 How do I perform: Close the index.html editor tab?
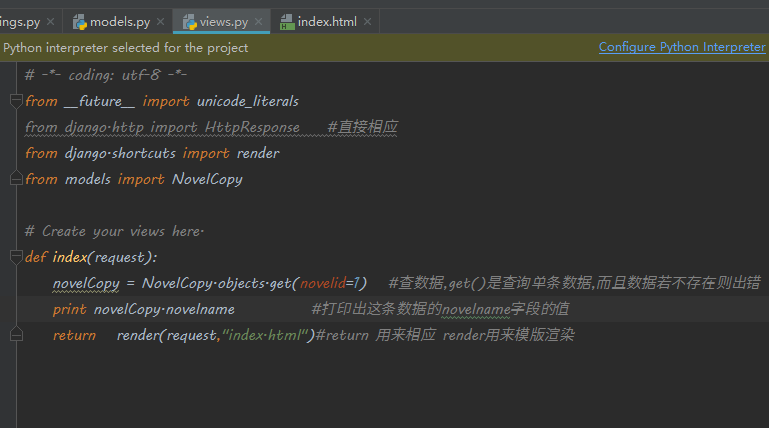367,21
